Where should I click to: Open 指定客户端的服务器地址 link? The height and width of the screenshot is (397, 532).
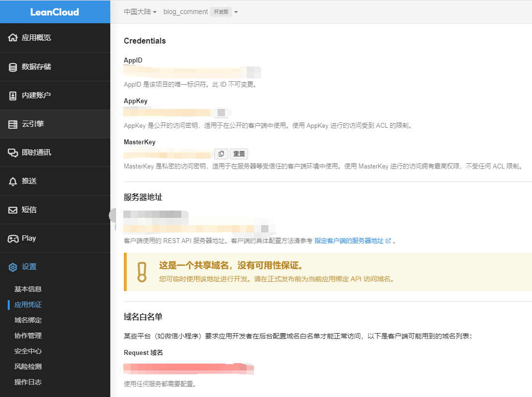pyautogui.click(x=349, y=241)
